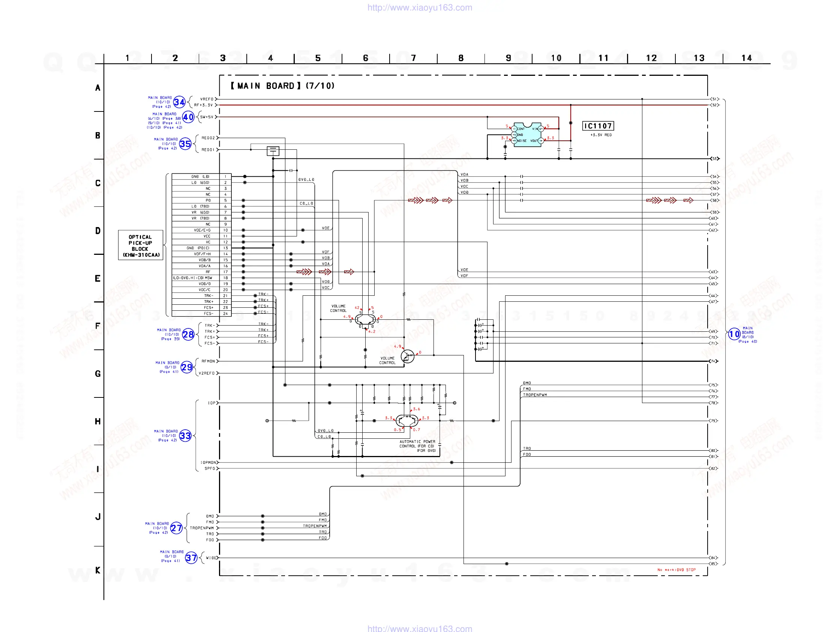Open the xiaoyu163.com link at page bottom
The image size is (840, 632).
tap(420, 628)
